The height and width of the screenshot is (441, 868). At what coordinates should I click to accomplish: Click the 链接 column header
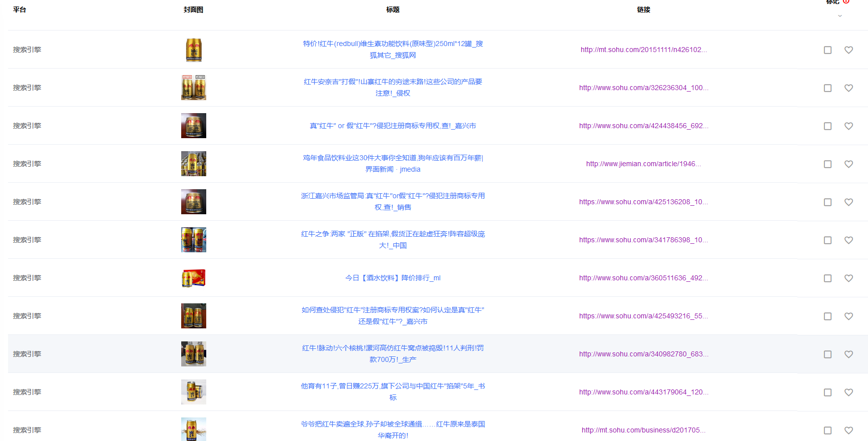[x=643, y=10]
